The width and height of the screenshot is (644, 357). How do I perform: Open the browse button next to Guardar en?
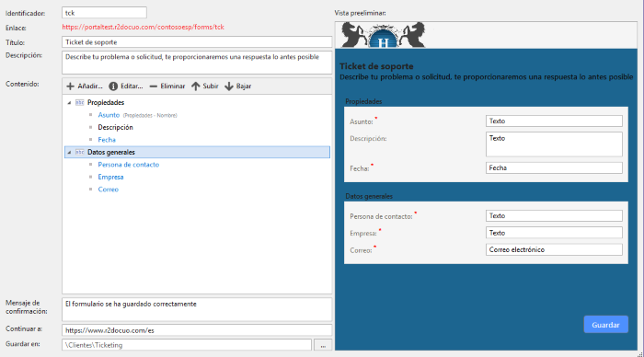coord(323,345)
